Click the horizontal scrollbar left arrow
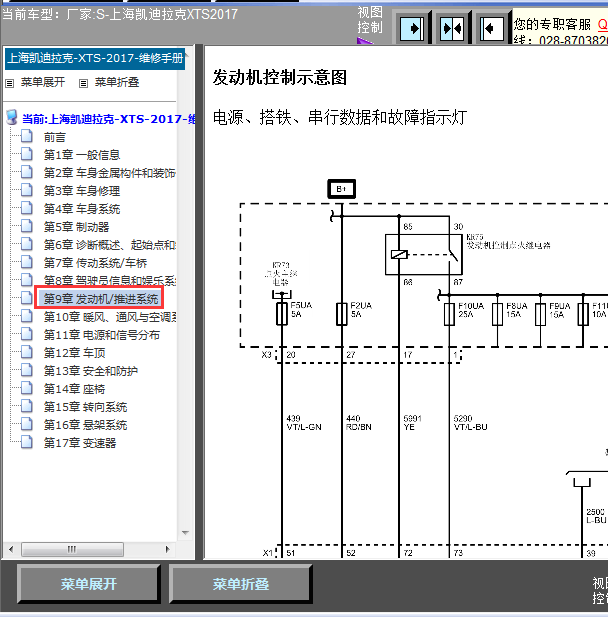 click(x=11, y=549)
